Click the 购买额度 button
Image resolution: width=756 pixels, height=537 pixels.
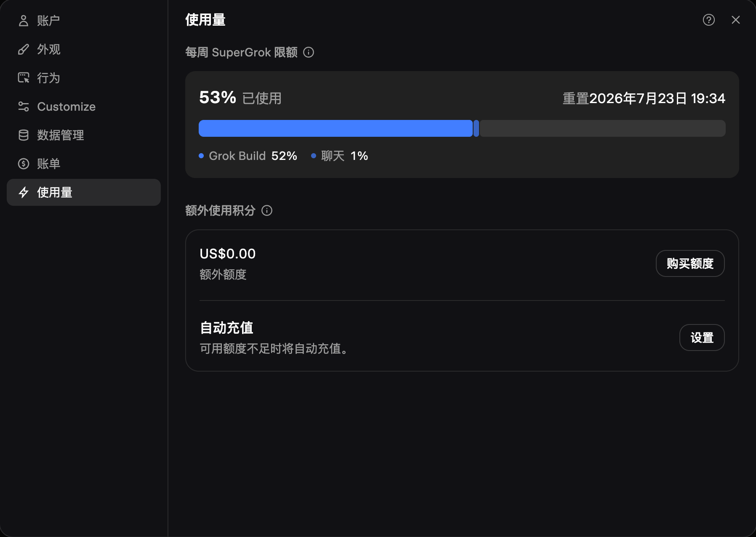[x=690, y=263]
